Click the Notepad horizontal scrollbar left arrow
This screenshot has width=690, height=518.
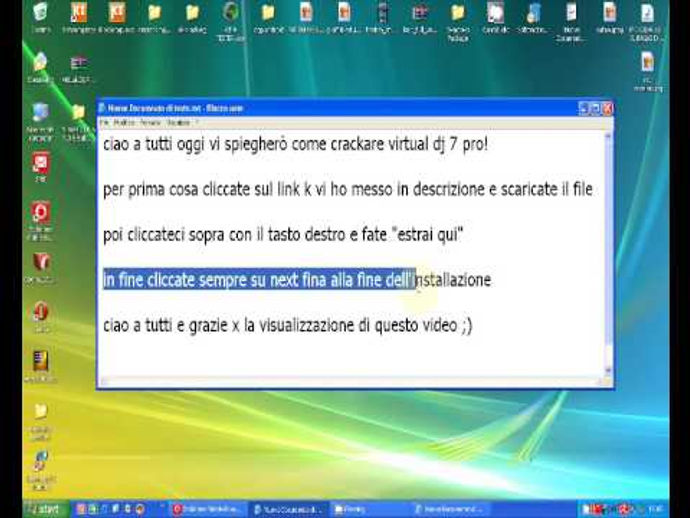pos(104,381)
